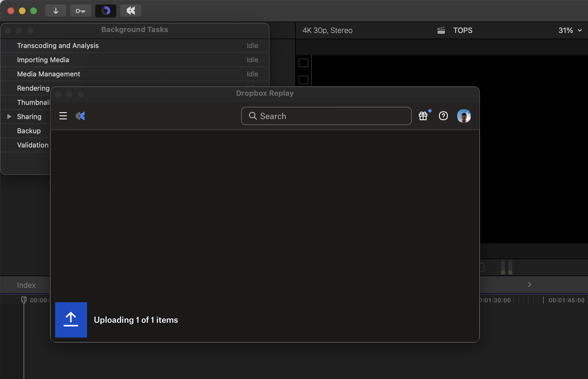Open the gift rewards icon
Image resolution: width=588 pixels, height=379 pixels.
point(423,116)
